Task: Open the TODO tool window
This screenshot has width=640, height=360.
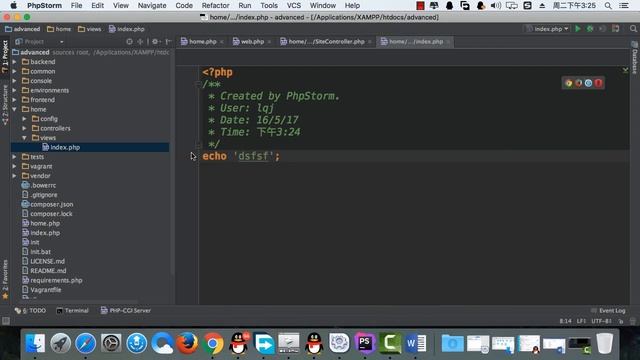Action: (30, 311)
